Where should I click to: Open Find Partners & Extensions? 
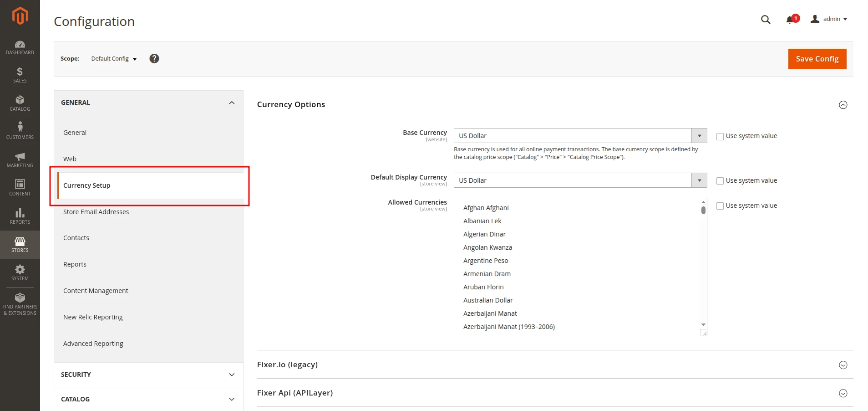click(x=20, y=304)
